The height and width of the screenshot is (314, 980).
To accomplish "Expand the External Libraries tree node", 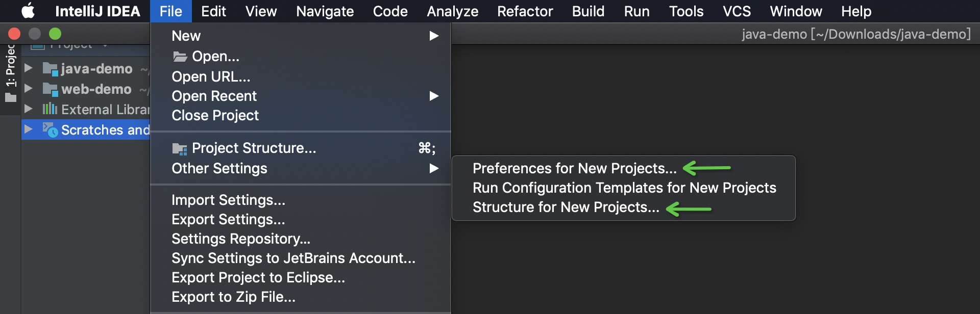I will tap(29, 109).
